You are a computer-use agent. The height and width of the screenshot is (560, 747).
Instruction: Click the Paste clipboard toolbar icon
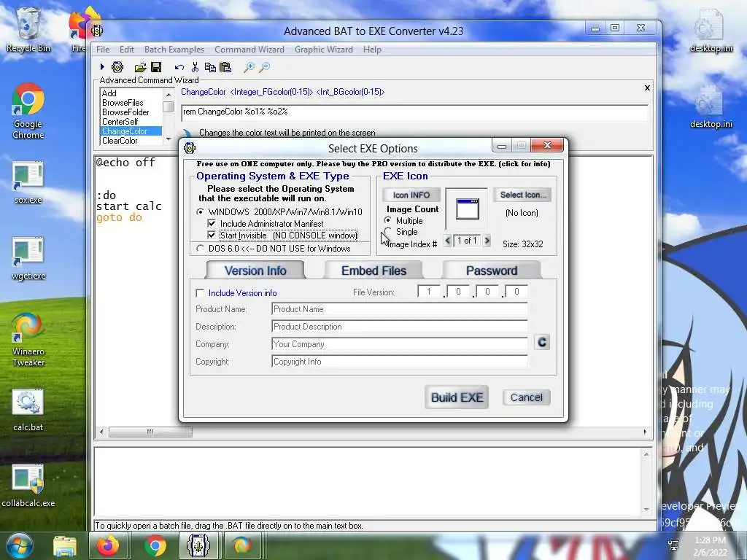(x=225, y=67)
